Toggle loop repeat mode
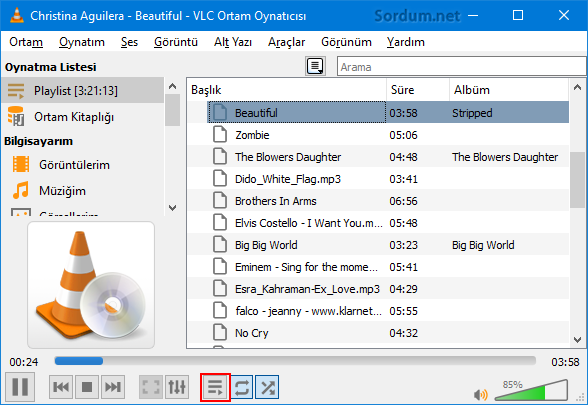588x405 pixels. [242, 387]
